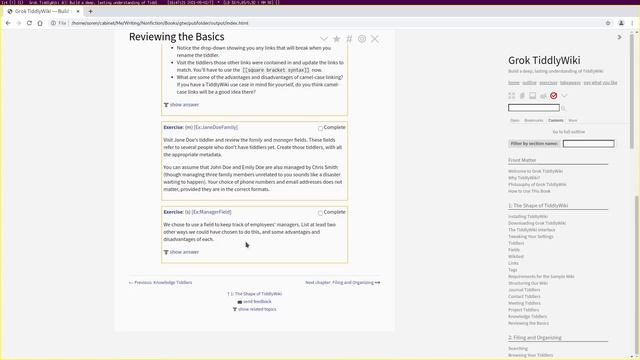Open the Fields section
Image resolution: width=640 pixels, height=360 pixels.
[514, 250]
